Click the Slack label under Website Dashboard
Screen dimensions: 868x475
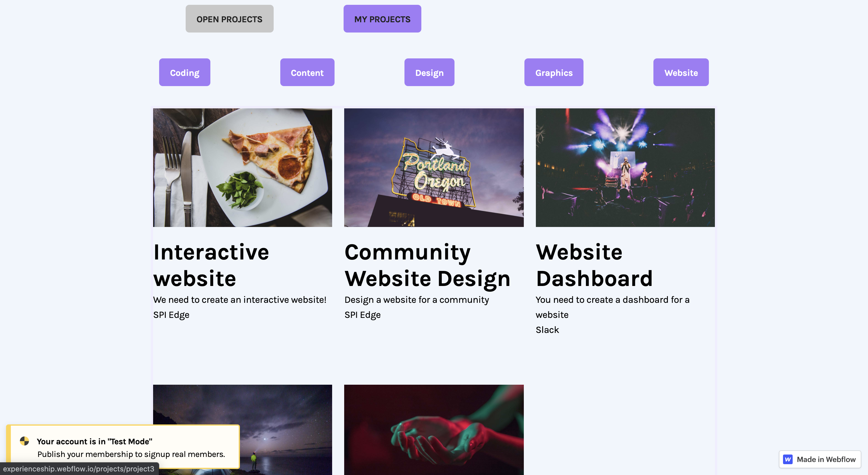[x=547, y=330]
